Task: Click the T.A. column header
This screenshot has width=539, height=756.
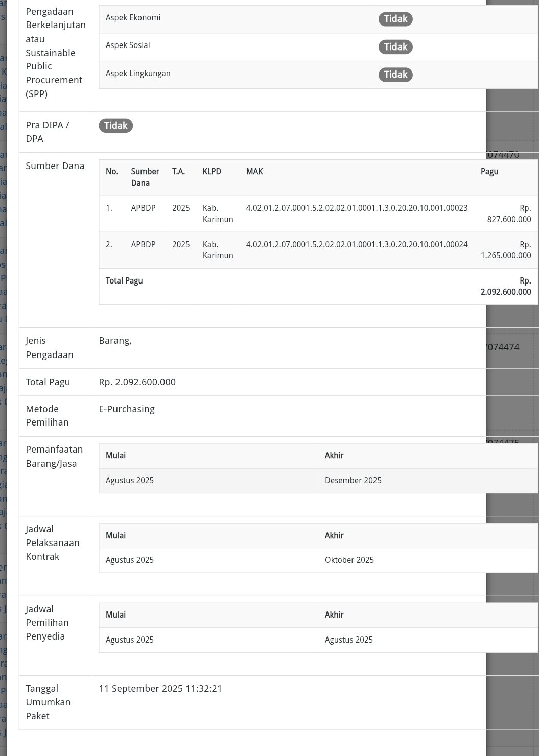Action: [178, 172]
